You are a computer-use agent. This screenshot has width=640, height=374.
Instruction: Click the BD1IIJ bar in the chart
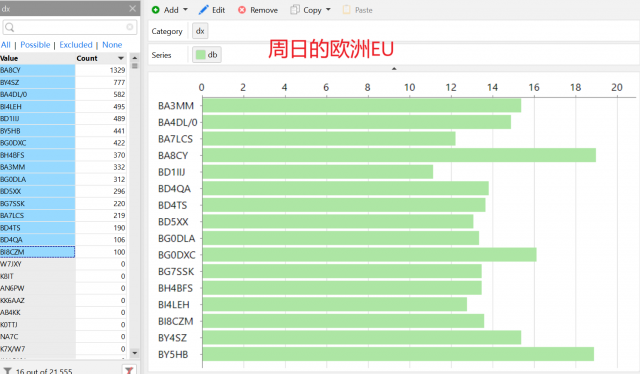(x=318, y=172)
